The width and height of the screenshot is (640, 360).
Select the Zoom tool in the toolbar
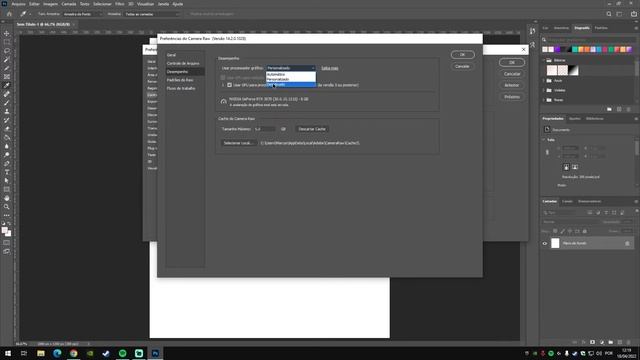point(7,207)
